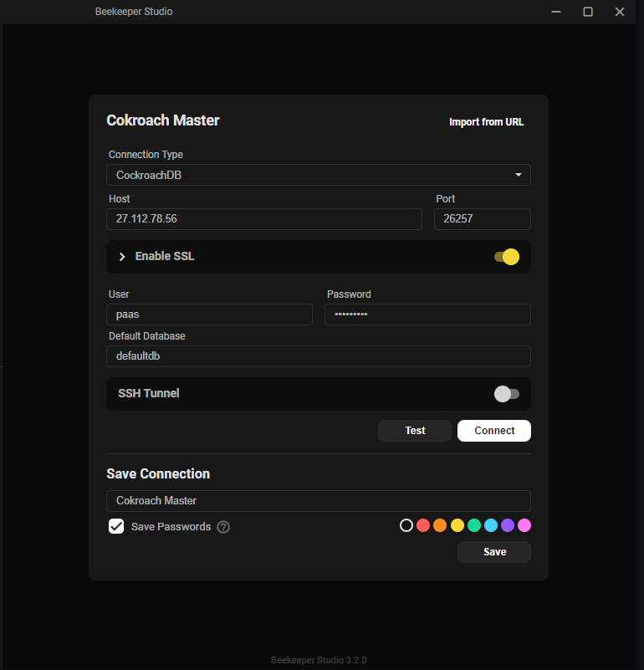Select the red color swatch
Image resolution: width=644 pixels, height=670 pixels.
pos(423,525)
